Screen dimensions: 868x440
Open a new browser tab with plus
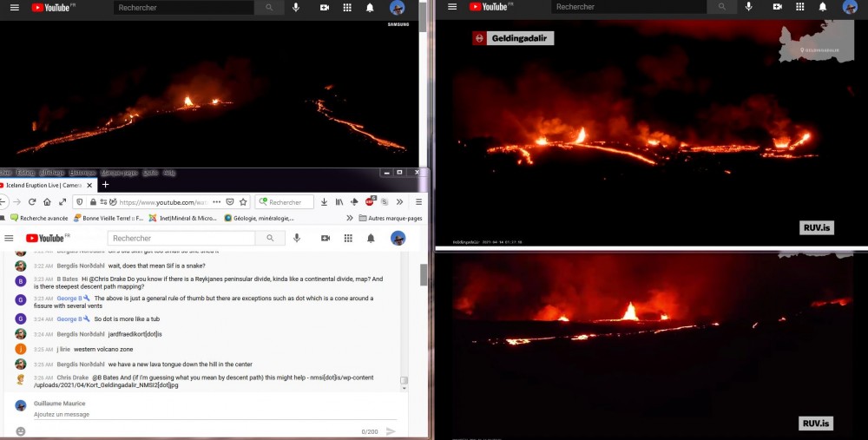coord(106,185)
